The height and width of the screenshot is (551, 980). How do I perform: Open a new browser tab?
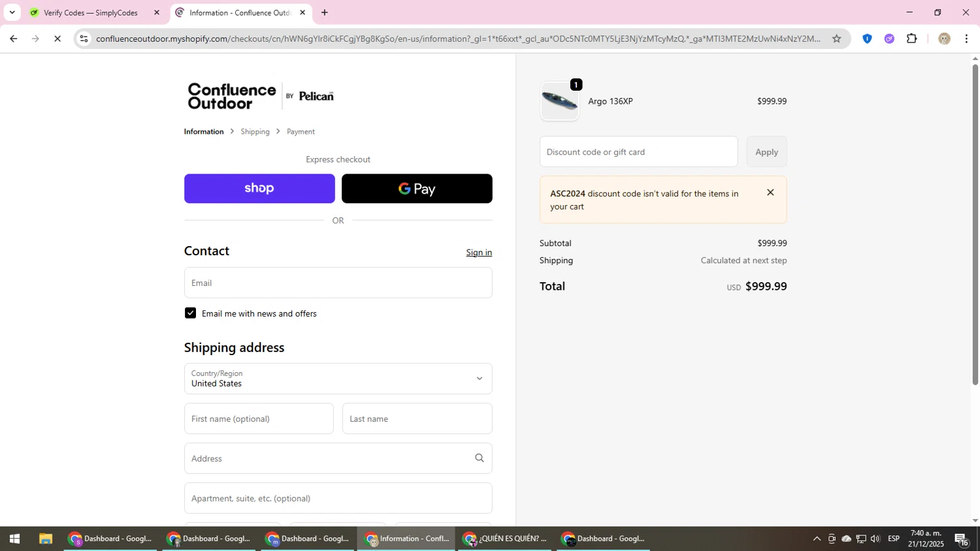[325, 12]
